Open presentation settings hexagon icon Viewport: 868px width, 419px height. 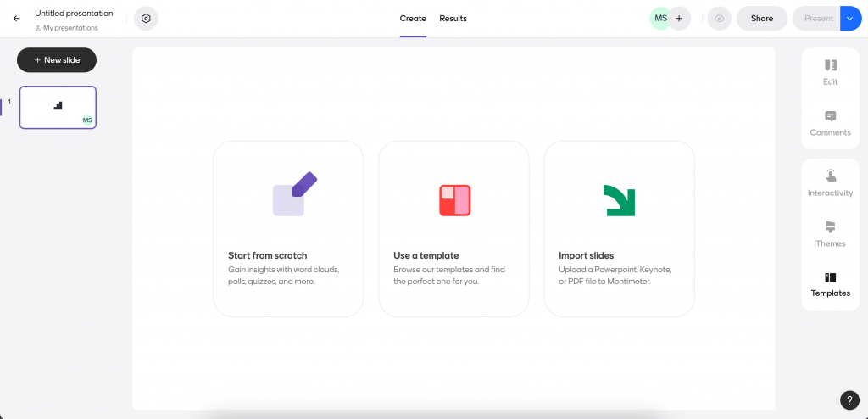146,19
